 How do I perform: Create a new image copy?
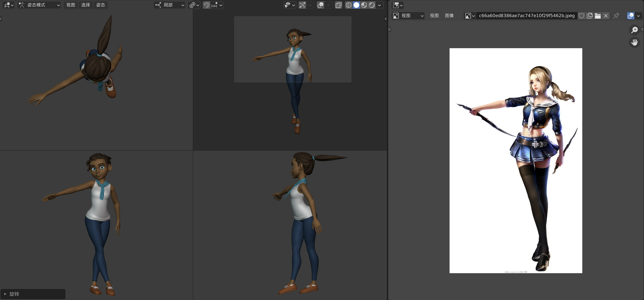590,16
